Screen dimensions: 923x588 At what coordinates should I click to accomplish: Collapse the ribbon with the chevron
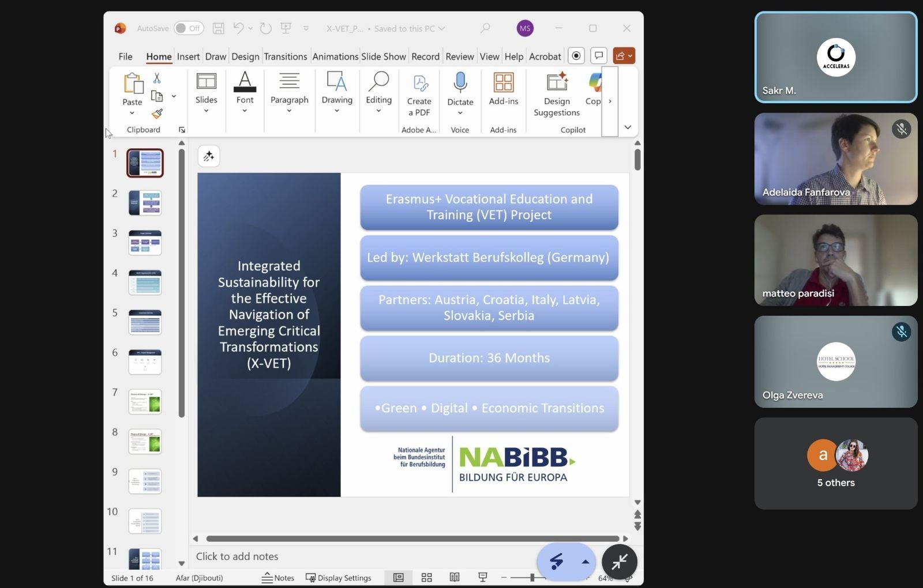[628, 127]
